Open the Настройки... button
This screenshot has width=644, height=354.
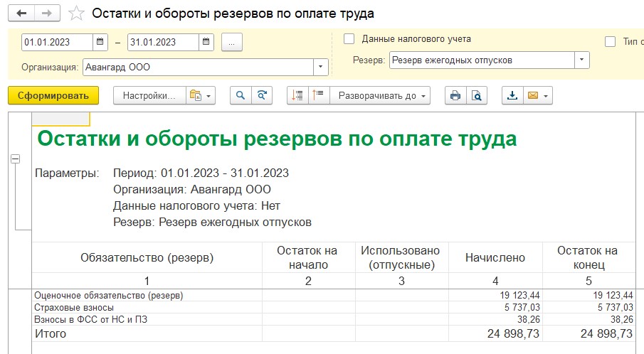pos(149,95)
